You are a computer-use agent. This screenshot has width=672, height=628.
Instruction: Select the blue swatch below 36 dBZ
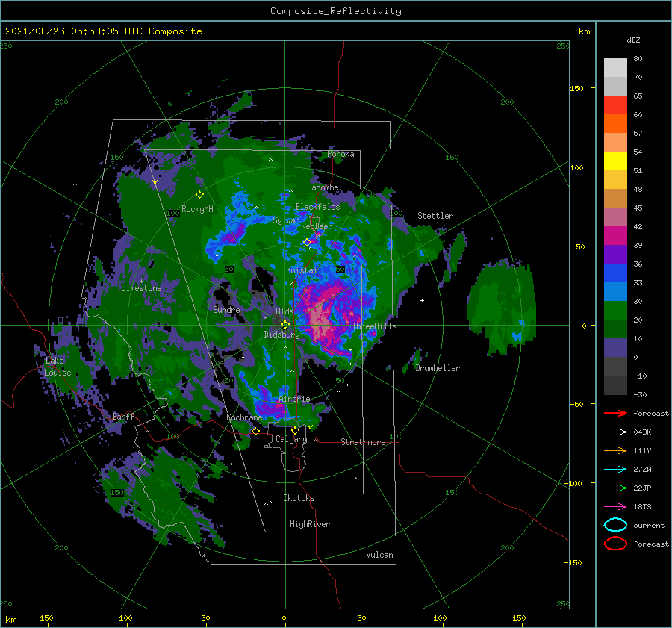click(615, 273)
